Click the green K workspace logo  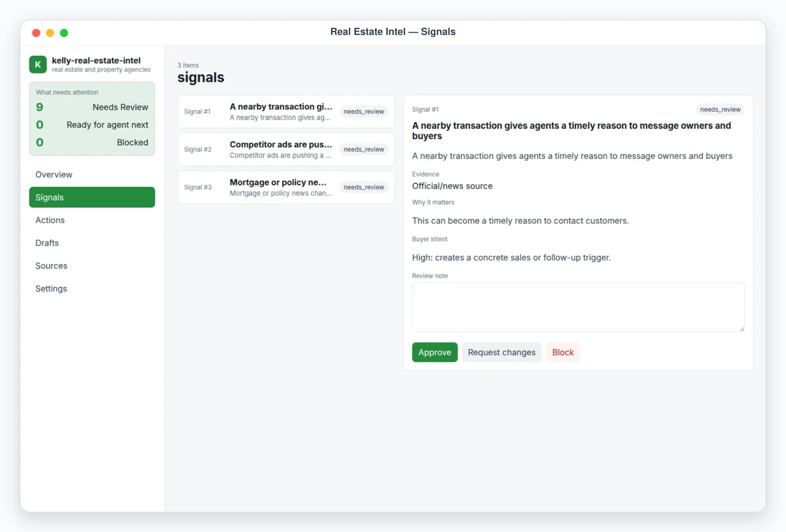[x=38, y=65]
